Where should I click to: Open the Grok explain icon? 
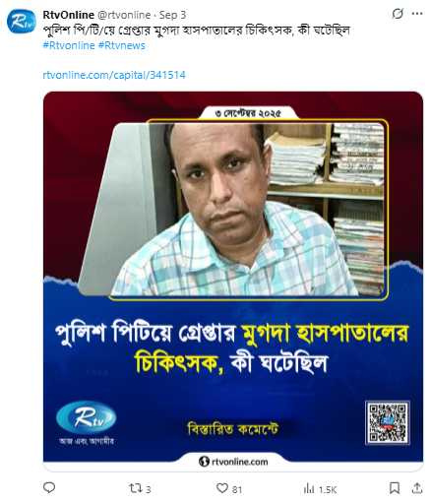[398, 14]
